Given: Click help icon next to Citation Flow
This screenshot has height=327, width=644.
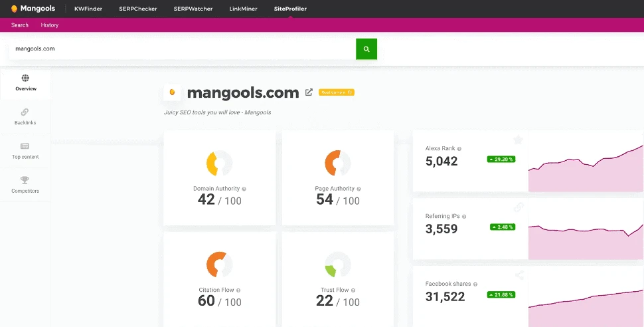Looking at the screenshot, I should [238, 290].
